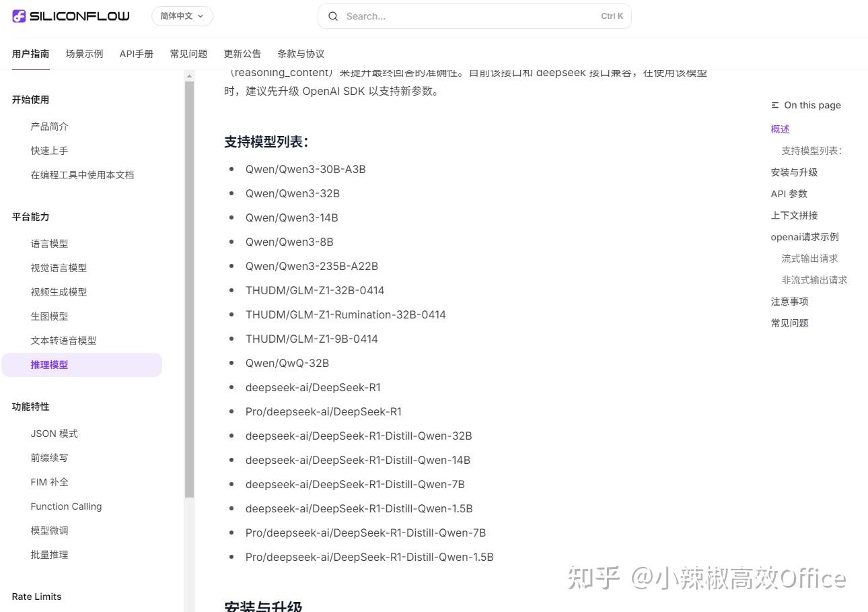
Task: Open the 更新公告 section
Action: pyautogui.click(x=242, y=53)
